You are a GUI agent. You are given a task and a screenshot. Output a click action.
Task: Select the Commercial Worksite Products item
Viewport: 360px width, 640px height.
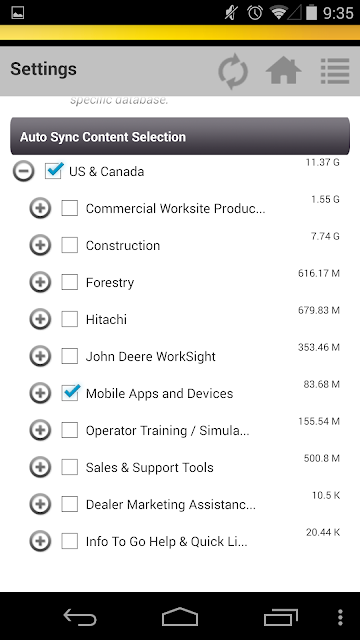[x=176, y=209]
